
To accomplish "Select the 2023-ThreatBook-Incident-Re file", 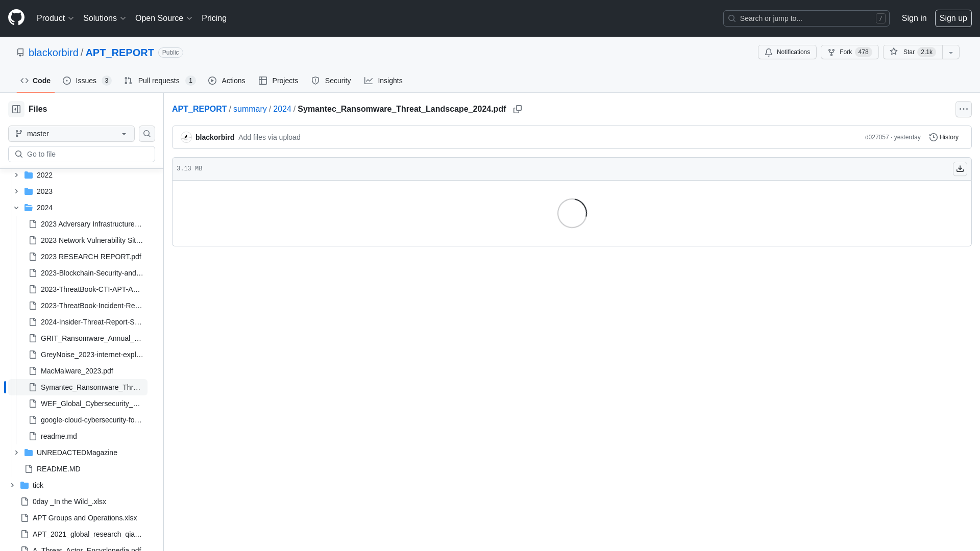I will coord(91,306).
